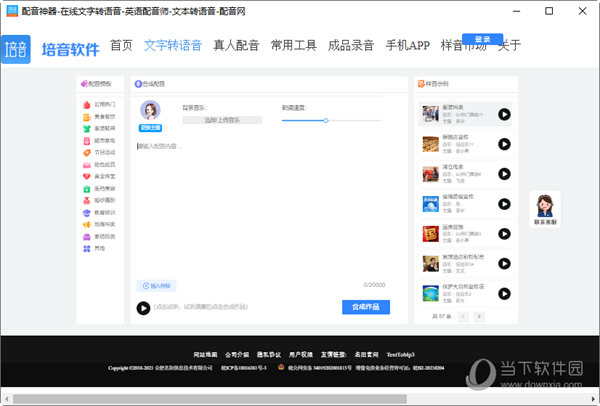Go to 首页 home page
The height and width of the screenshot is (406, 600).
point(121,45)
